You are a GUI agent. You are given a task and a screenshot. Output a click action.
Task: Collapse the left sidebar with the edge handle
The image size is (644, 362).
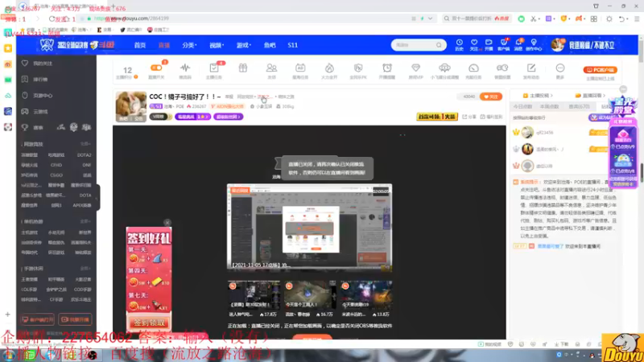(98, 197)
